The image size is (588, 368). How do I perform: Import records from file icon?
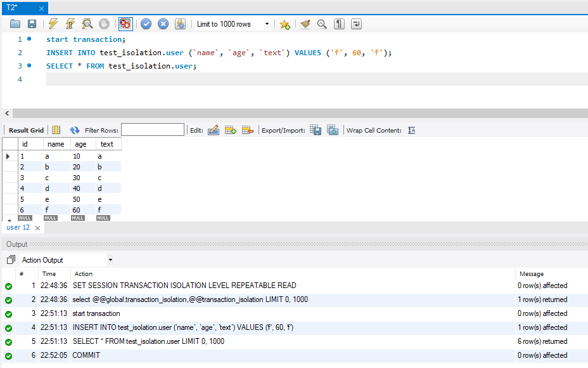point(333,130)
